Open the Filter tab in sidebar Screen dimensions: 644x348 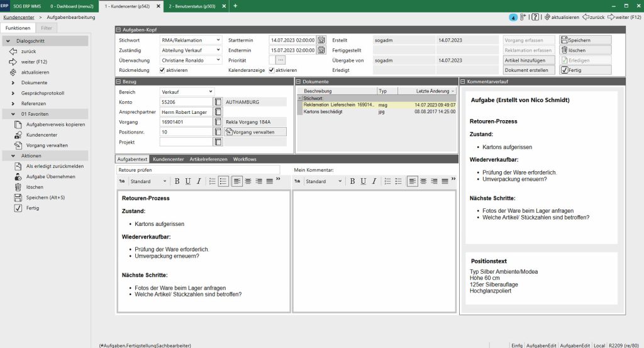[x=47, y=28]
